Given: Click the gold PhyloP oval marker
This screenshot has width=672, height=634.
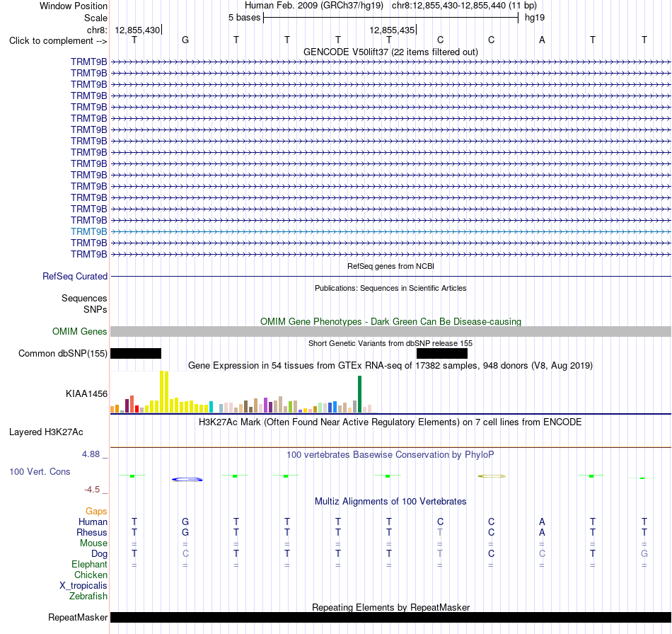Looking at the screenshot, I should pyautogui.click(x=492, y=475).
